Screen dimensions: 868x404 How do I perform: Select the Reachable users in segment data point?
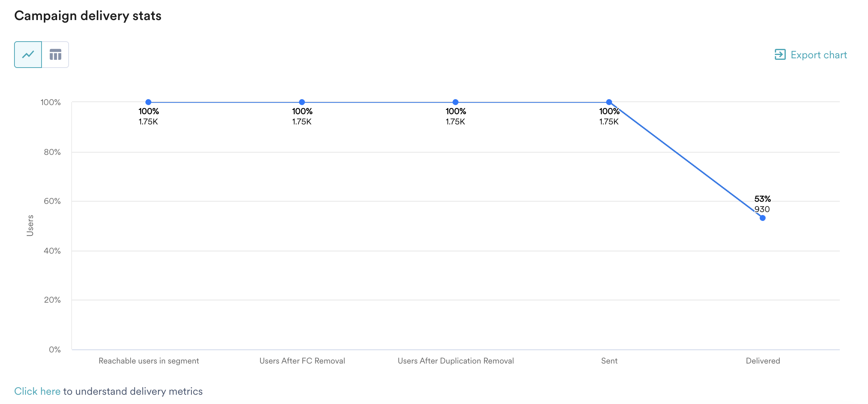point(148,101)
